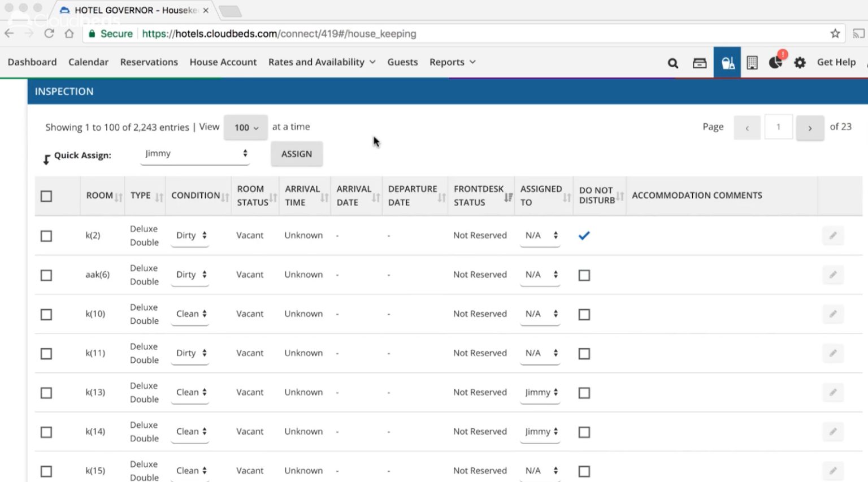Select the cash drawer icon
Image resolution: width=868 pixels, height=482 pixels.
click(x=699, y=62)
